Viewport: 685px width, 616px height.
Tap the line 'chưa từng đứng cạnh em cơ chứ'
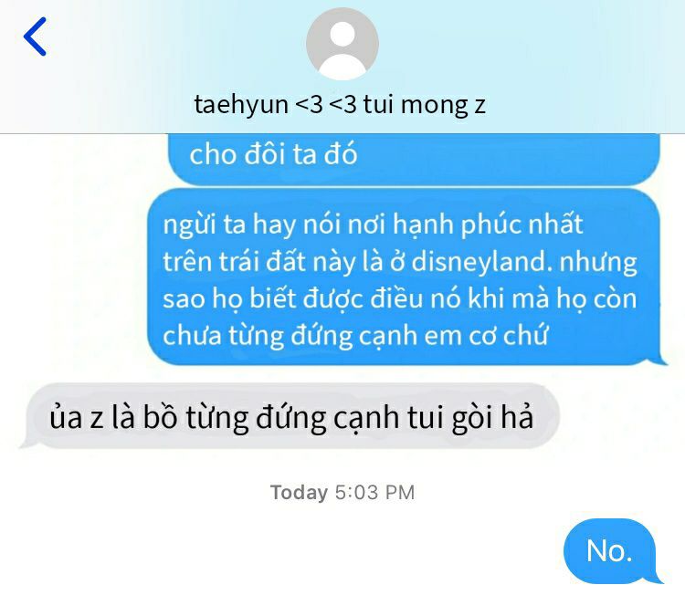tap(354, 336)
